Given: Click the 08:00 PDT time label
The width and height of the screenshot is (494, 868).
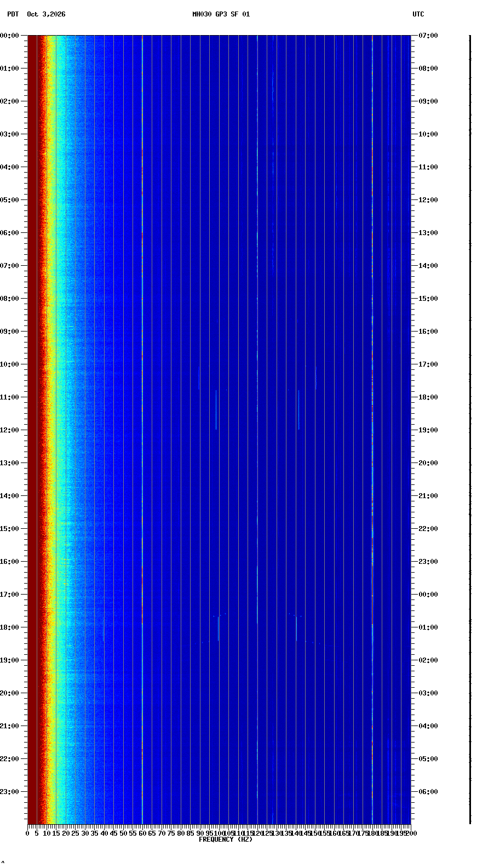Looking at the screenshot, I should tap(9, 299).
